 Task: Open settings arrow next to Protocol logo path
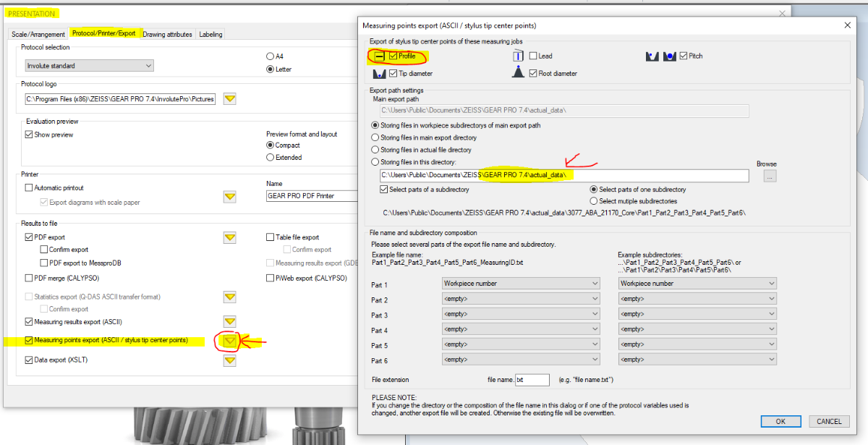coord(230,99)
